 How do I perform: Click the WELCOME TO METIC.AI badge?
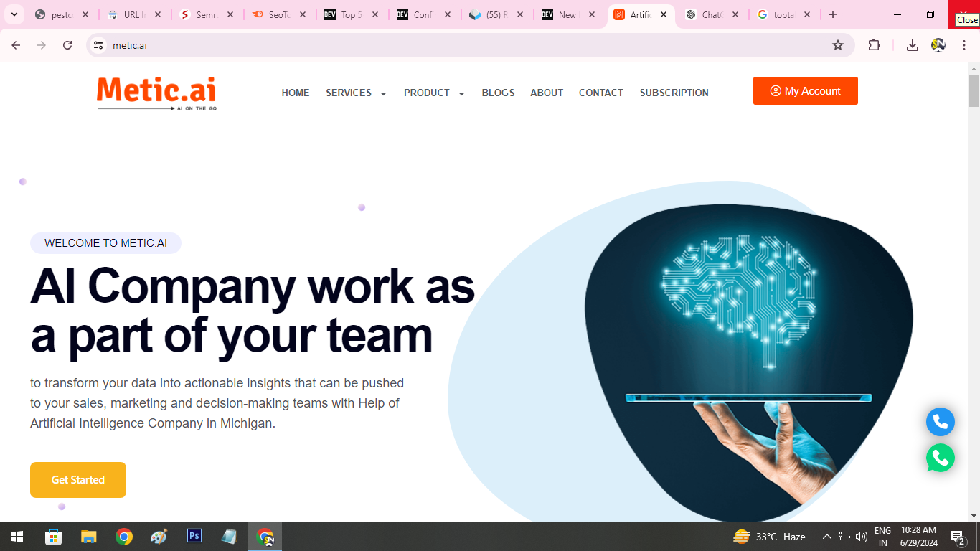pyautogui.click(x=105, y=243)
